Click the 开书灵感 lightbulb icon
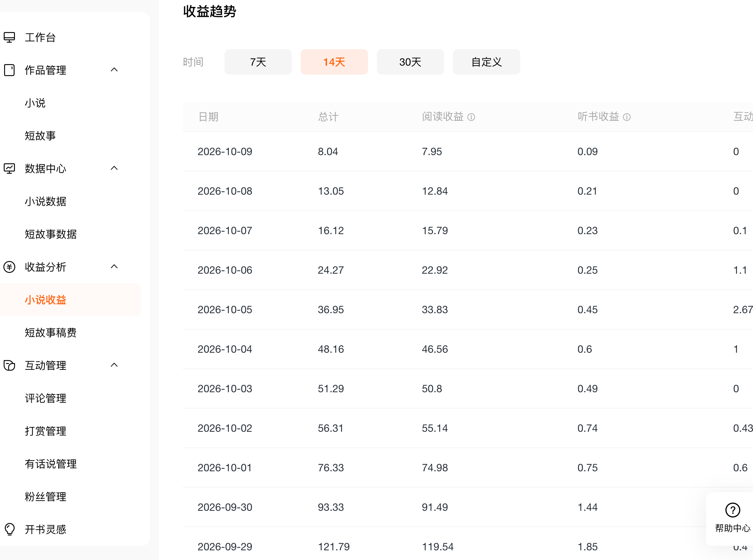 (9, 529)
